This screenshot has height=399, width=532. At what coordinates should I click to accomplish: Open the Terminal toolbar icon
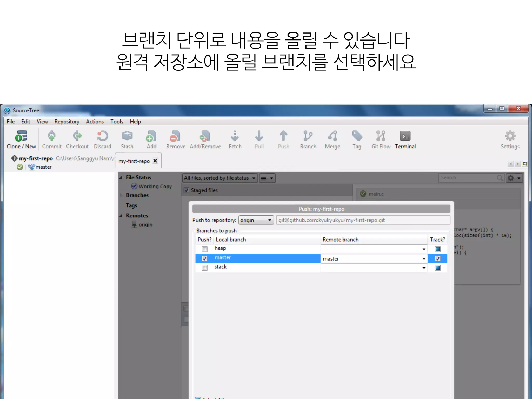coord(405,136)
